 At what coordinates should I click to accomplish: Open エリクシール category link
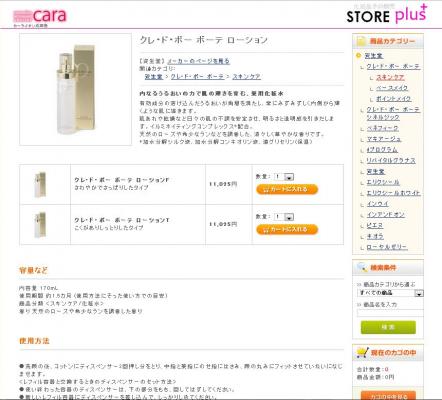click(383, 182)
